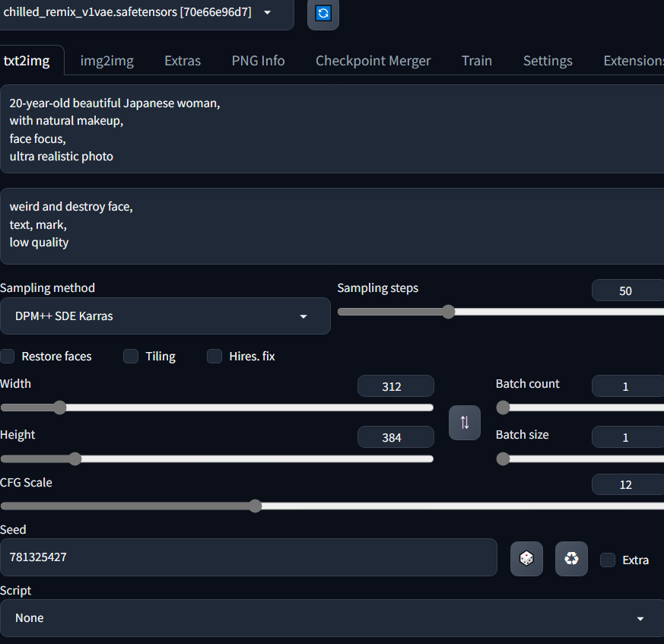The height and width of the screenshot is (644, 664).
Task: Click the Batch count label
Action: tap(528, 384)
